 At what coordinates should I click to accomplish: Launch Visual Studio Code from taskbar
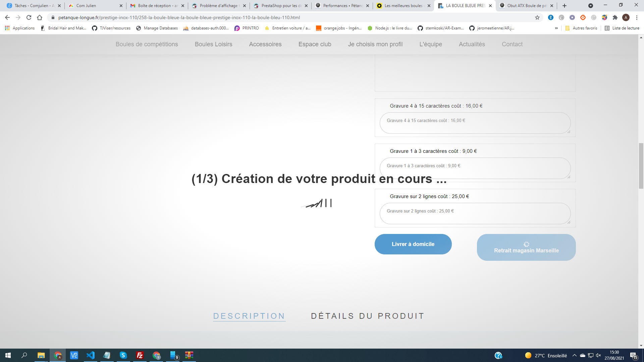click(91, 355)
